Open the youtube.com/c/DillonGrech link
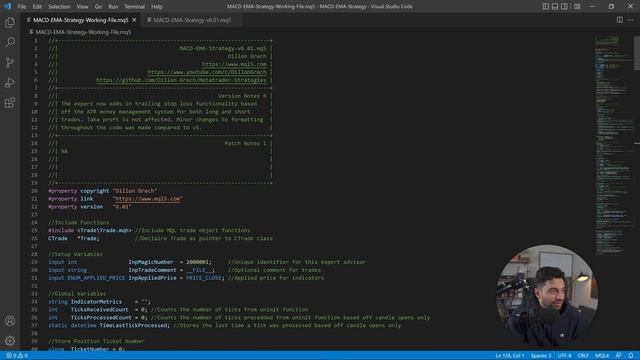The height and width of the screenshot is (360, 640). coord(207,72)
